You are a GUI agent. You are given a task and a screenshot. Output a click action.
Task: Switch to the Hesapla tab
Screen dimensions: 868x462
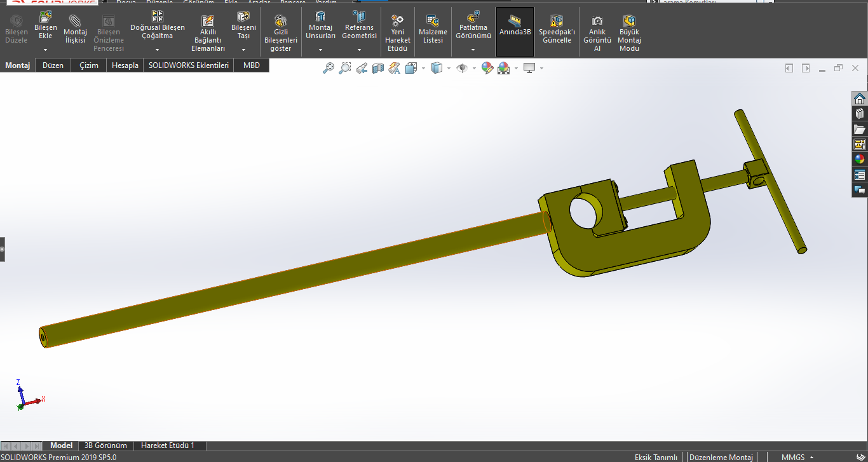tap(125, 65)
